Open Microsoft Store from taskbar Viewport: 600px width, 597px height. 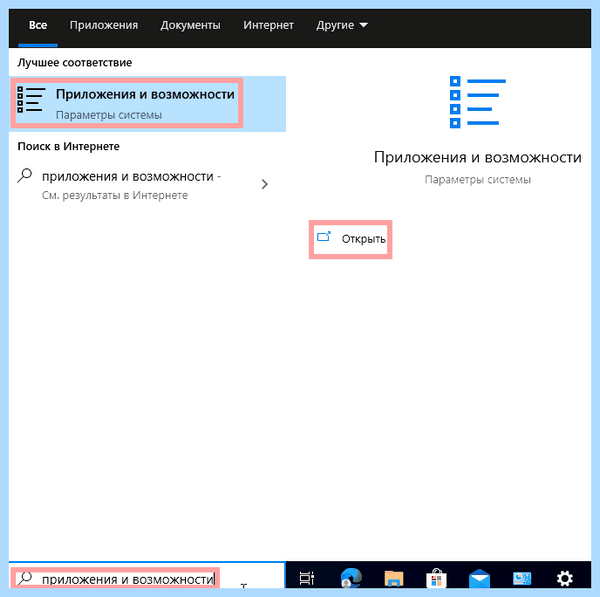(x=436, y=578)
